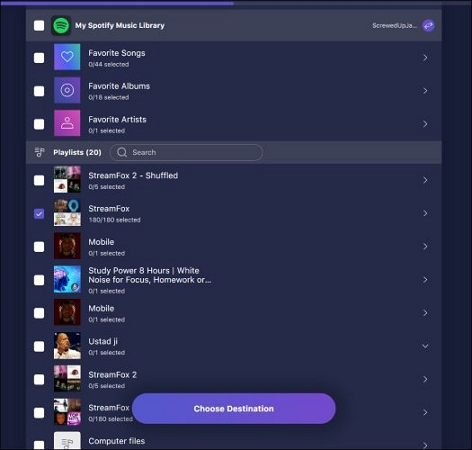Expand the Study Power 8 Hours chevron
This screenshot has width=472, height=450.
[x=425, y=280]
